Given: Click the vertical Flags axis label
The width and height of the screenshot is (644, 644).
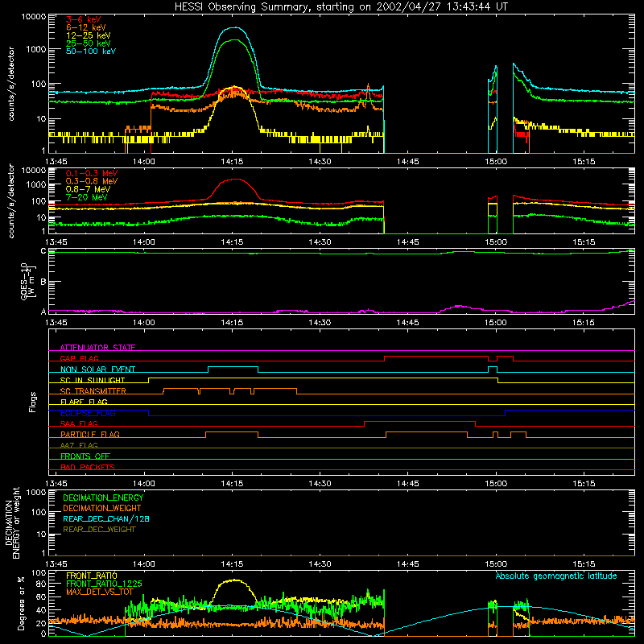Looking at the screenshot, I should [x=33, y=402].
